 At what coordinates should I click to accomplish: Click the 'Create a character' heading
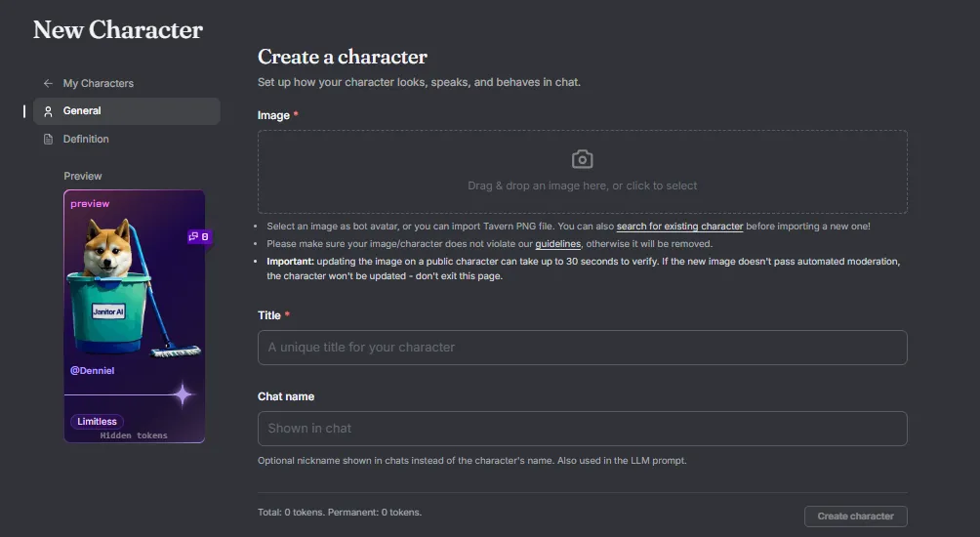pos(343,57)
